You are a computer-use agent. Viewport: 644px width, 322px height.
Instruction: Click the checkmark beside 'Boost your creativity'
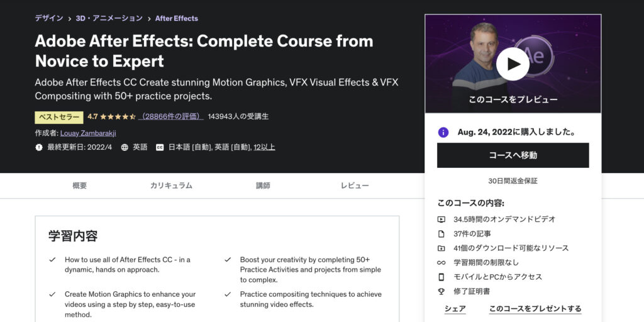228,260
